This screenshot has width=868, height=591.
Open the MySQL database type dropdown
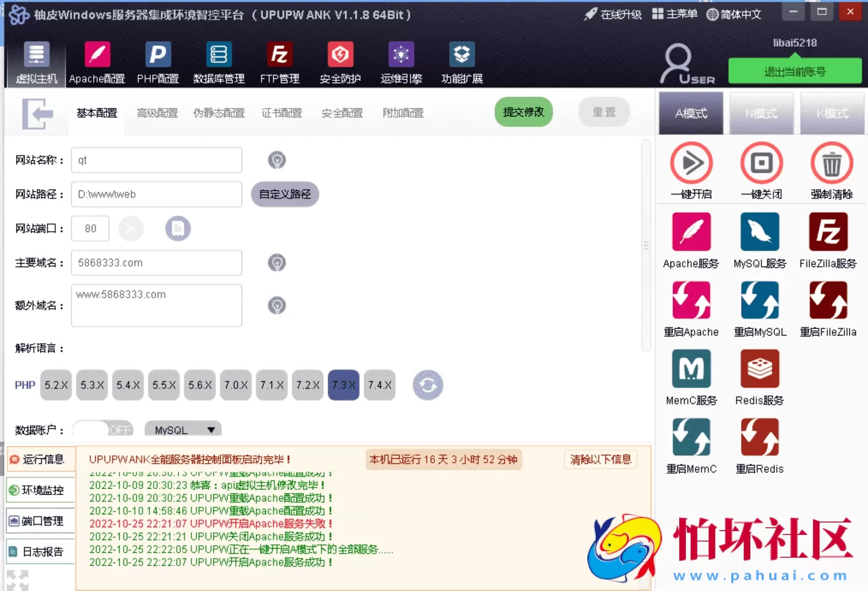point(182,429)
